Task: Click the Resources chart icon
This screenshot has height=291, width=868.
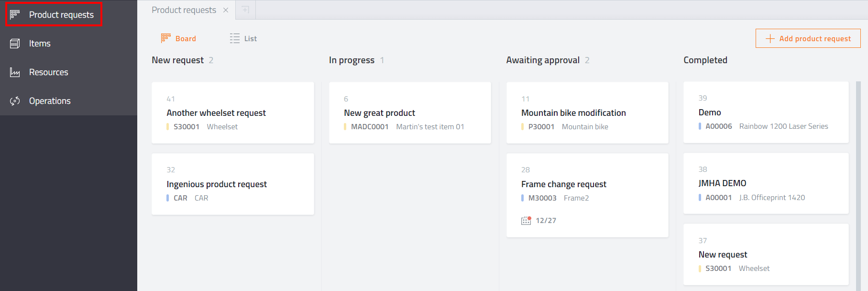Action: (15, 72)
